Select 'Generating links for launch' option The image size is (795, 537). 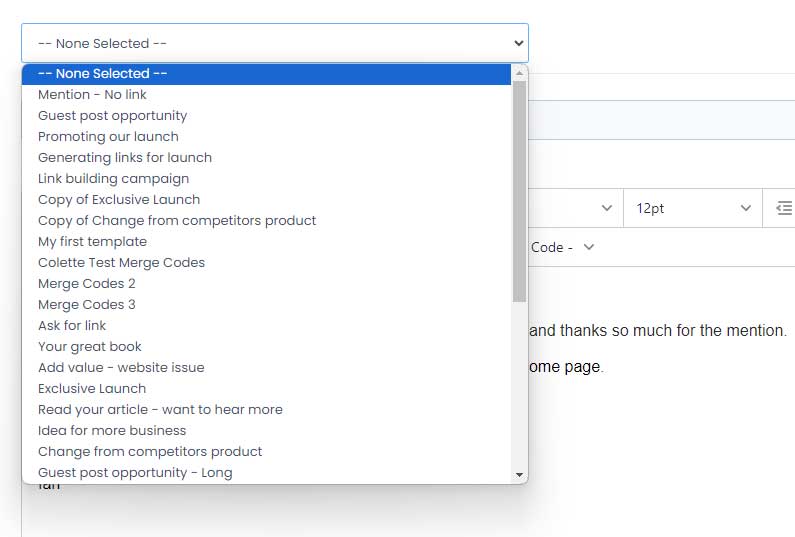(267, 158)
